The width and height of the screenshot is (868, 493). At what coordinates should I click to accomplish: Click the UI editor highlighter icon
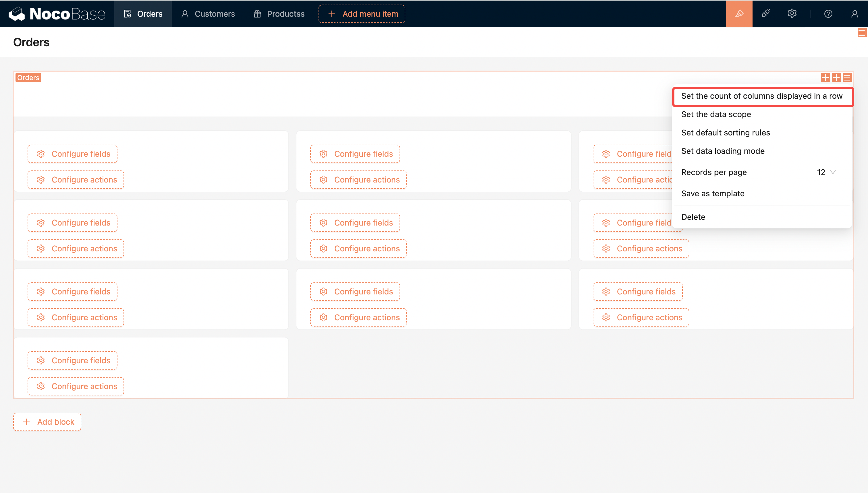[x=739, y=13]
